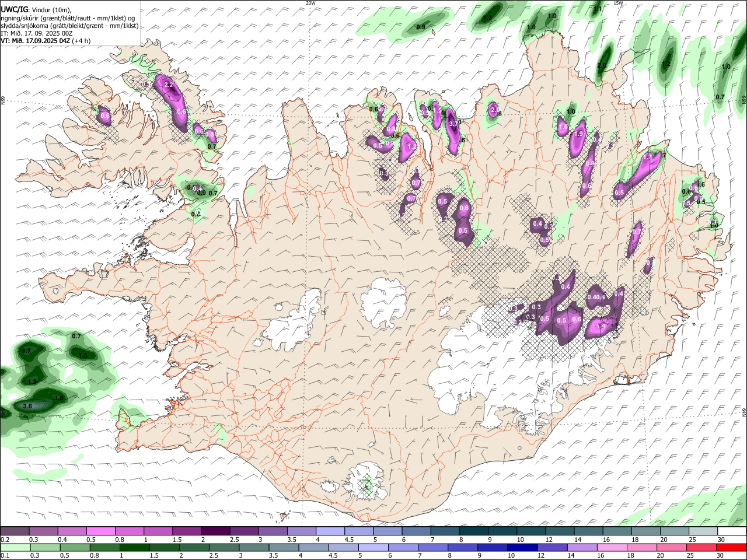This screenshot has height=560, width=747.
Task: Select the 'IT: Mið. 17. 09. 2025 00Z' line
Action: click(x=37, y=33)
